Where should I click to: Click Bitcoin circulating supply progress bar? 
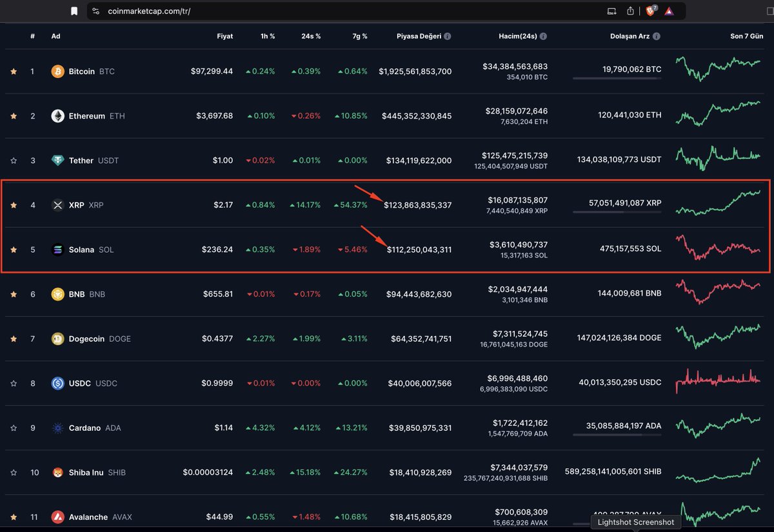[x=617, y=79]
